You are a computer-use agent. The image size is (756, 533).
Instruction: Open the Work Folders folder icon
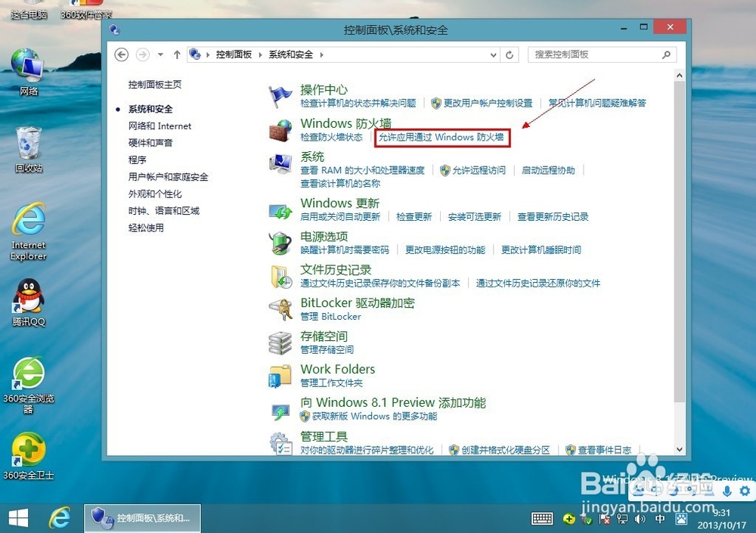(x=280, y=375)
